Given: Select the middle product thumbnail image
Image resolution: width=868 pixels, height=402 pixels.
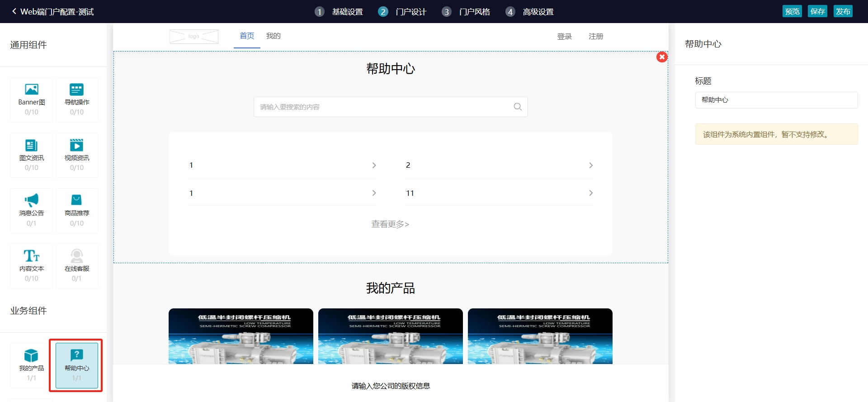Looking at the screenshot, I should [391, 336].
